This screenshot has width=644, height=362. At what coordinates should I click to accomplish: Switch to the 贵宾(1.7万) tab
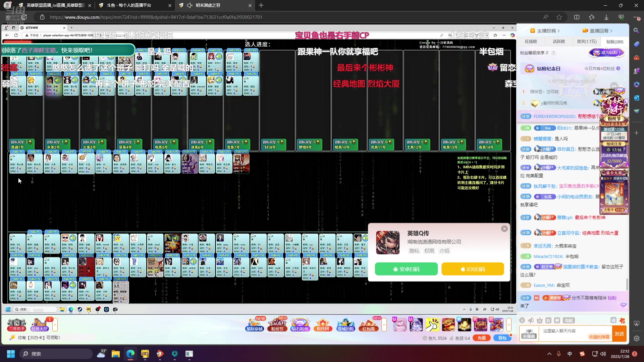[587, 42]
